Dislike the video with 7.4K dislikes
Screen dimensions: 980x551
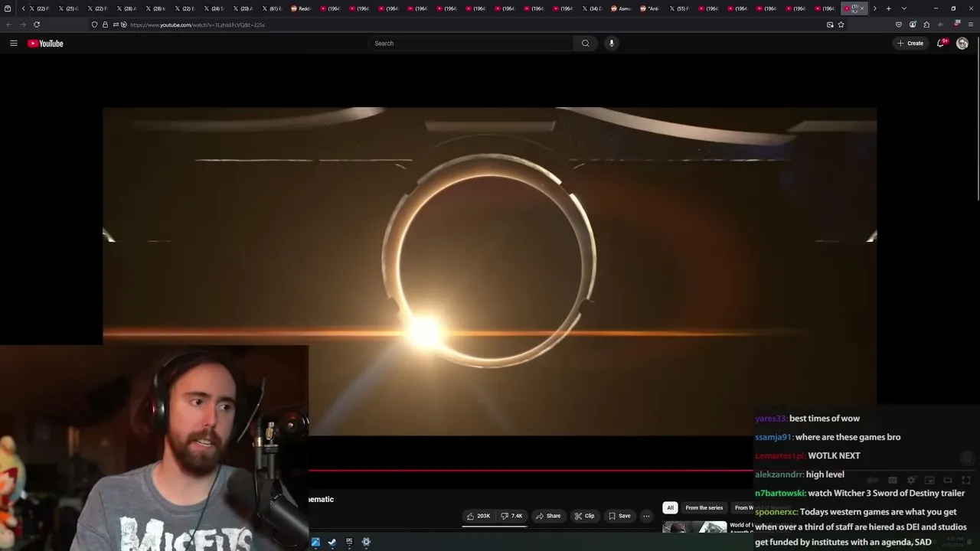[x=511, y=516]
